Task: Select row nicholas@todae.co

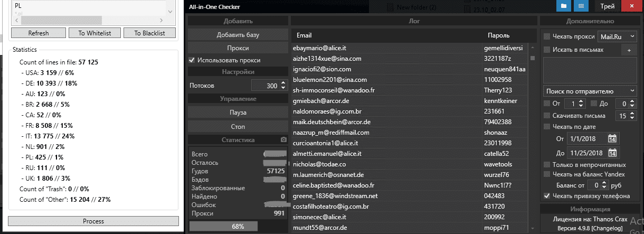Action: click(x=410, y=164)
